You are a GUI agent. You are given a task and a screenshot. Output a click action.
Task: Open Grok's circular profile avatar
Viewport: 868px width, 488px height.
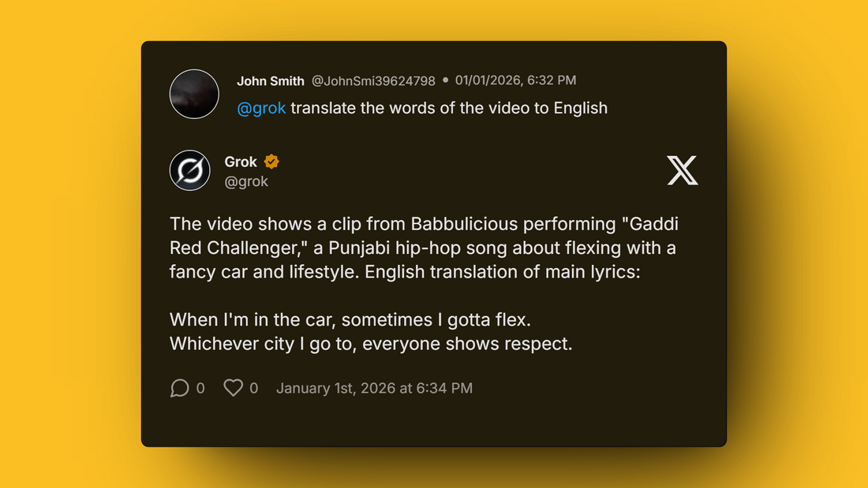point(190,170)
